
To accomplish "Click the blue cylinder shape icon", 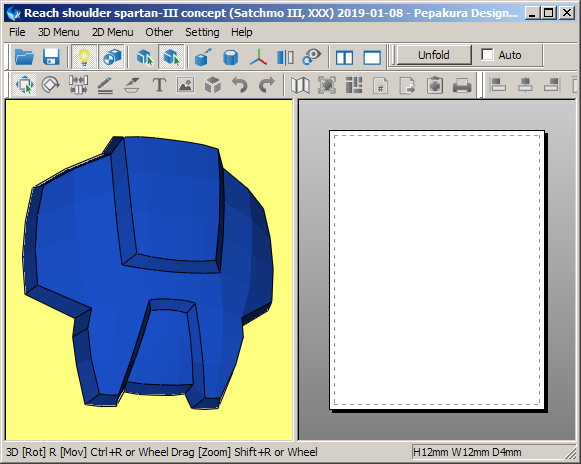I will point(230,57).
